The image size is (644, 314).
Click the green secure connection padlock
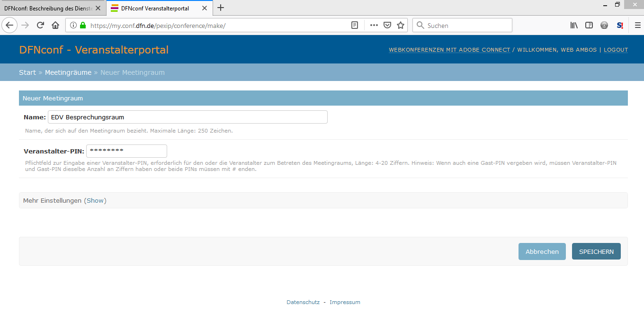pos(83,26)
